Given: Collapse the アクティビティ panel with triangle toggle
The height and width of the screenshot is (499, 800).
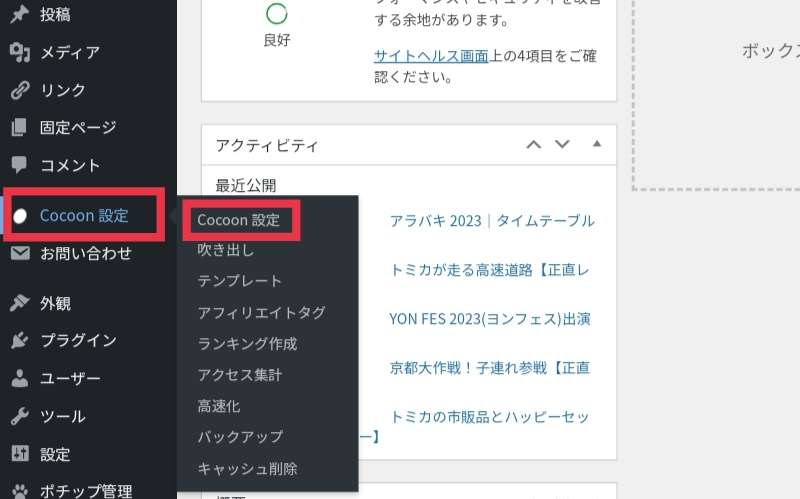Looking at the screenshot, I should tap(596, 144).
